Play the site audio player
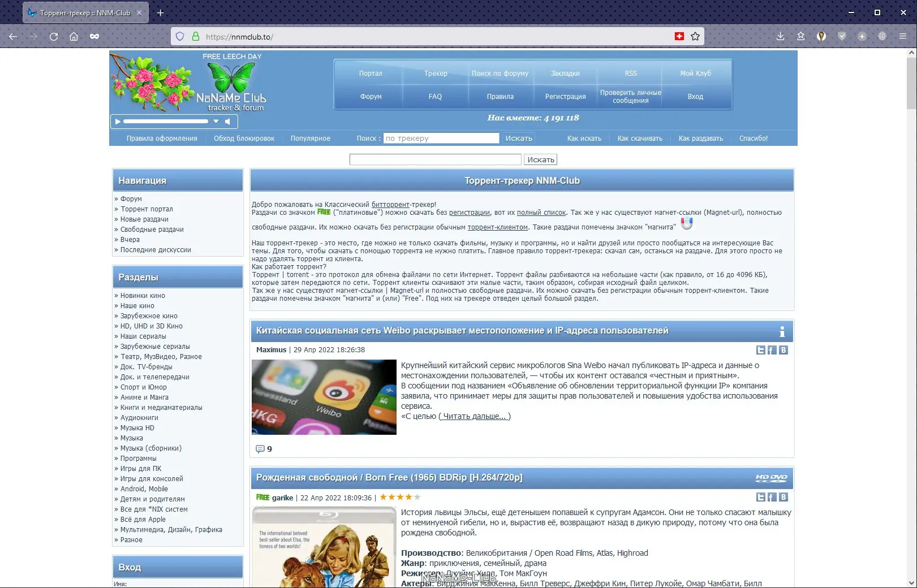Viewport: 917px width, 588px height. click(x=118, y=122)
